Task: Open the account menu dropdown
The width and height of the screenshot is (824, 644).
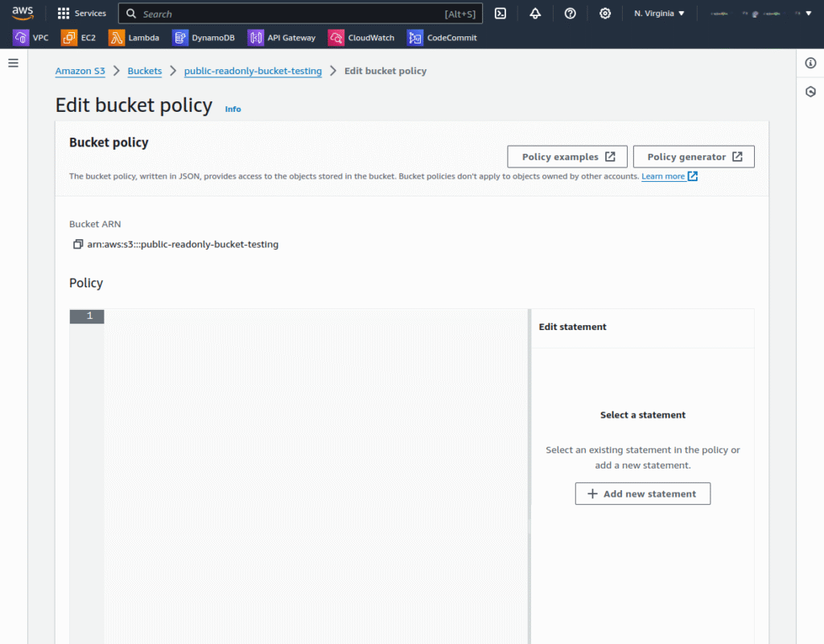Action: (761, 14)
